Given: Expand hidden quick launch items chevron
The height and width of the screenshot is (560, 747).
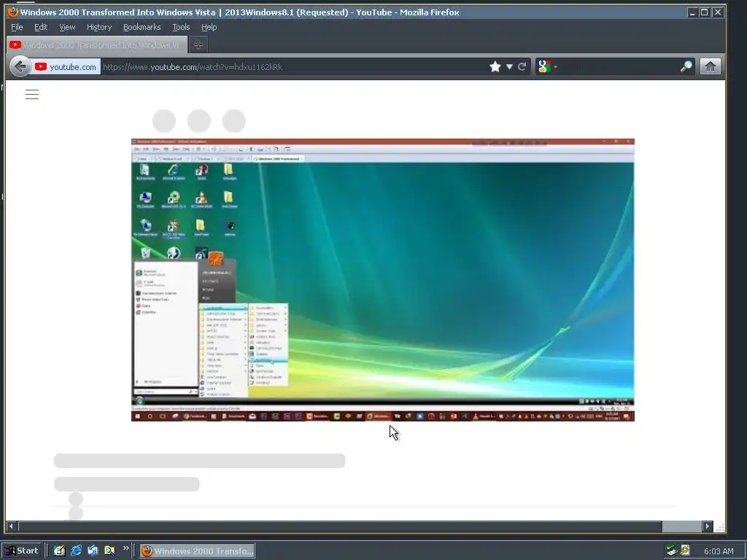Looking at the screenshot, I should click(x=125, y=548).
